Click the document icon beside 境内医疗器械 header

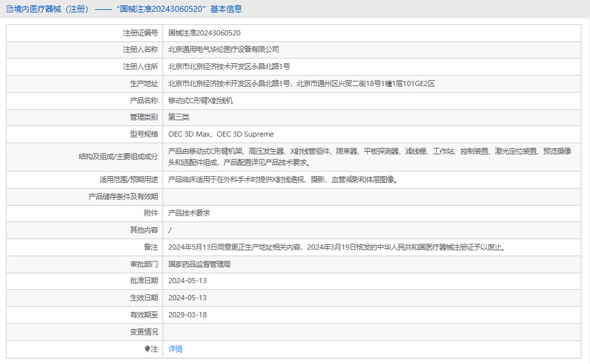[9, 9]
